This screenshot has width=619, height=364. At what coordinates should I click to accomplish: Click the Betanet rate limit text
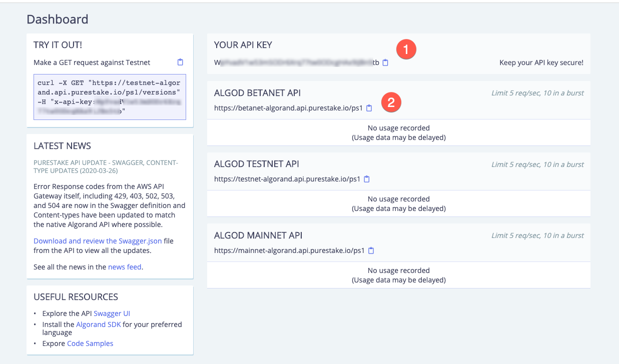tap(537, 92)
